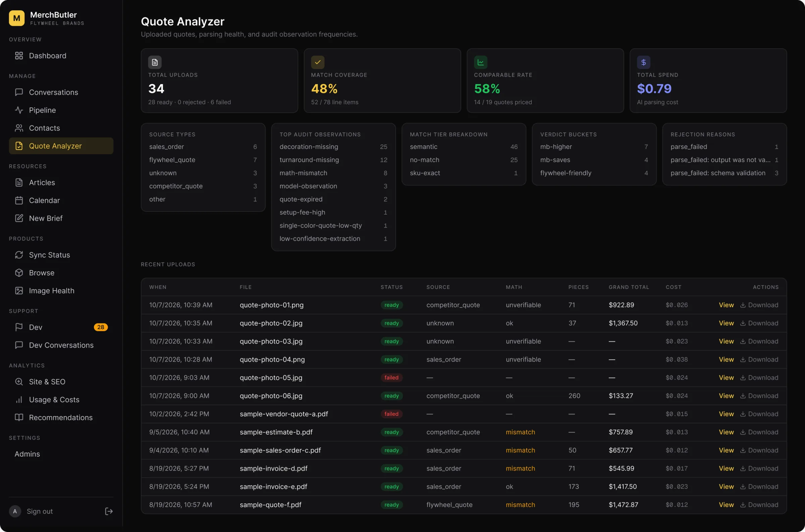
Task: Click Sign out text
Action: point(40,511)
